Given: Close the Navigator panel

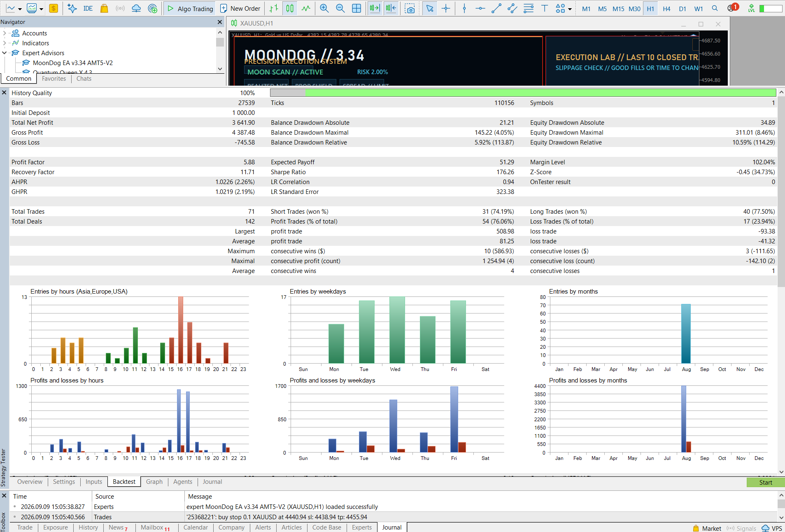Looking at the screenshot, I should click(220, 22).
